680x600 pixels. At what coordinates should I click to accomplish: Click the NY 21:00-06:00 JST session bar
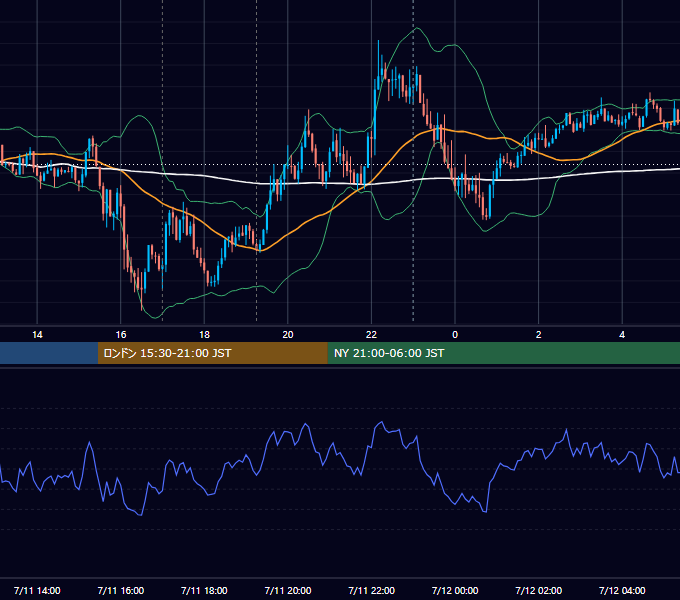click(503, 353)
